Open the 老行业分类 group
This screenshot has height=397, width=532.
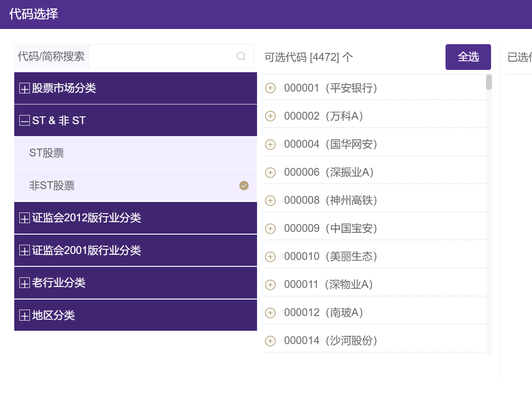(x=24, y=283)
